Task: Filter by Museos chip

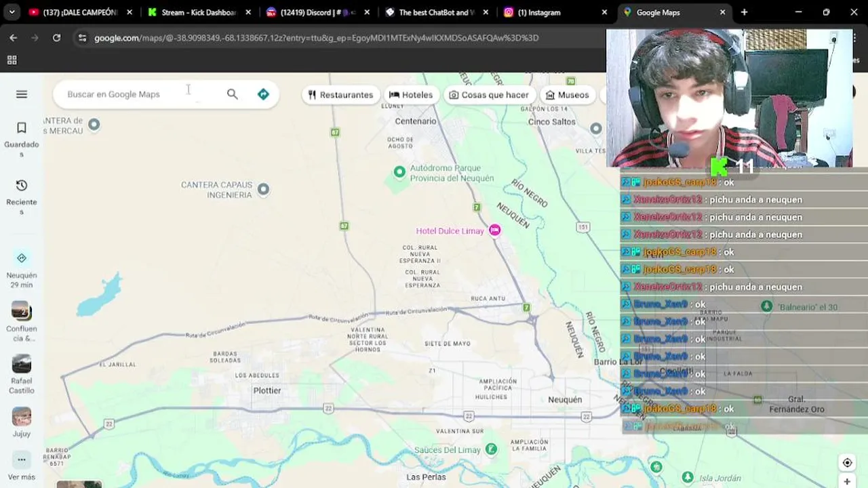Action: [568, 95]
